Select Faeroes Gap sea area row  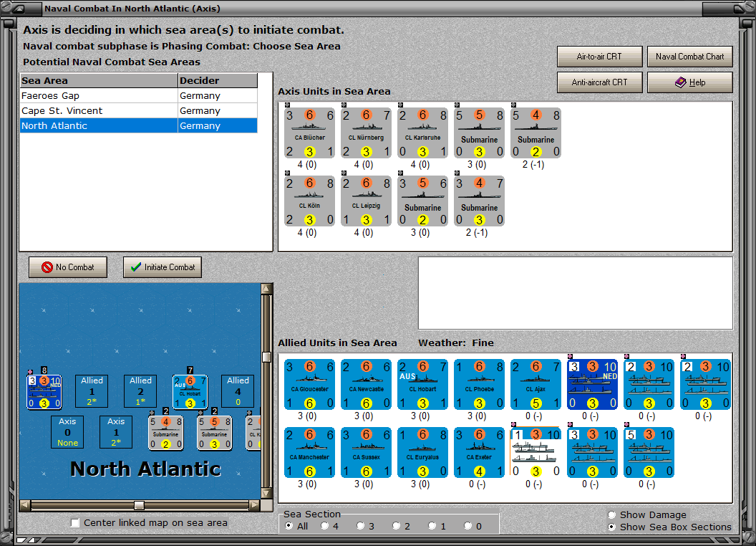[138, 95]
